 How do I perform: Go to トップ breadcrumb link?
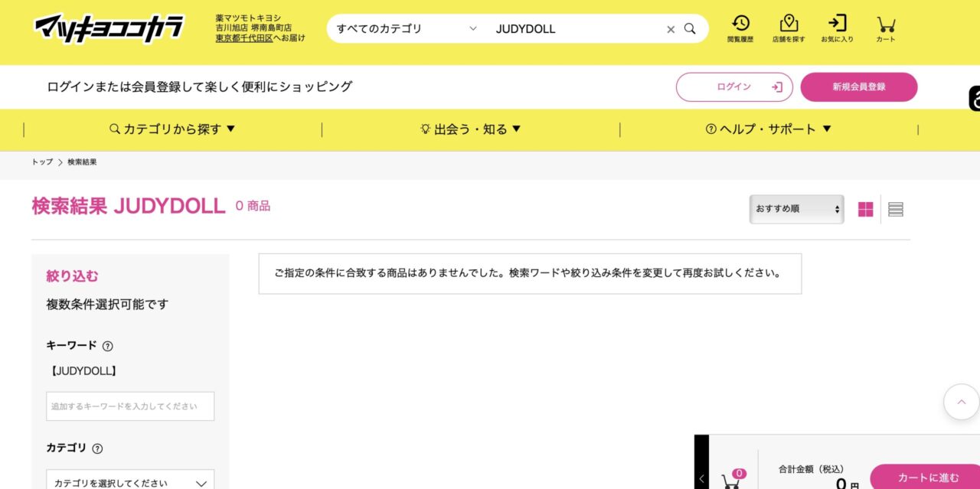point(42,162)
